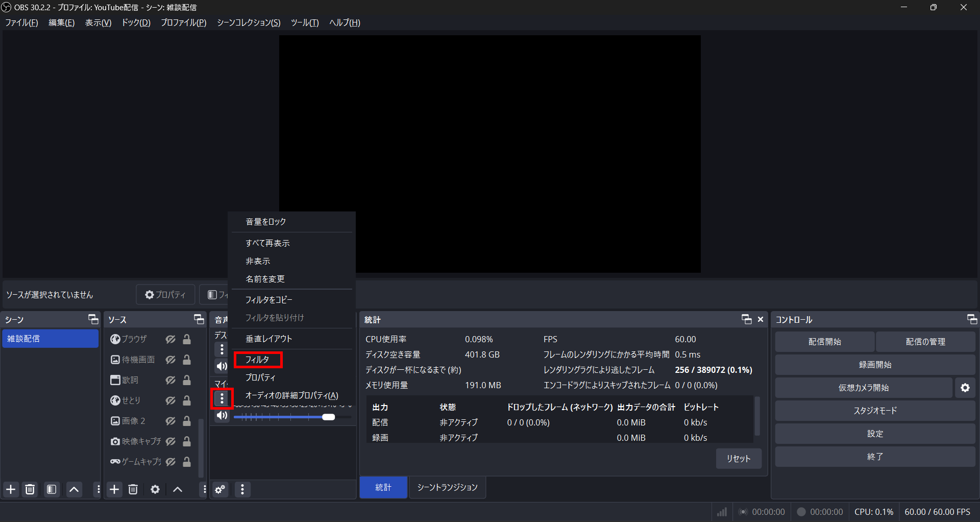Unlock the ブラウザ source lock
This screenshot has height=522, width=980.
(x=187, y=339)
